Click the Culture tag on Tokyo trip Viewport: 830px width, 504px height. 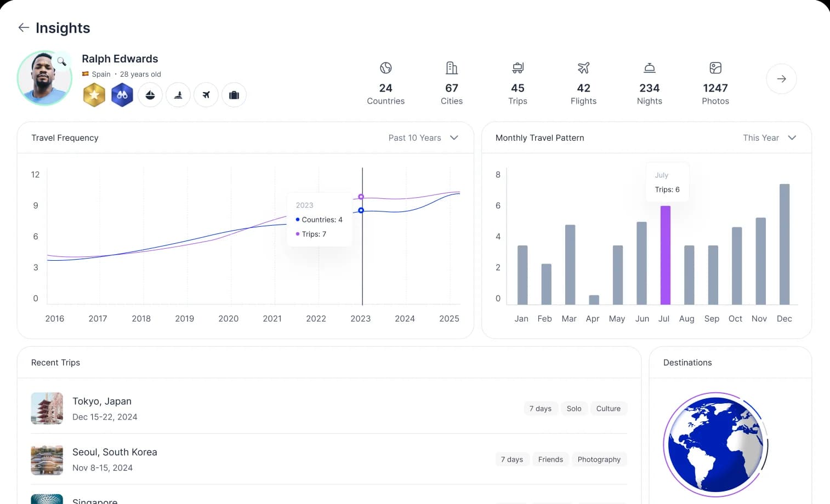[609, 409]
